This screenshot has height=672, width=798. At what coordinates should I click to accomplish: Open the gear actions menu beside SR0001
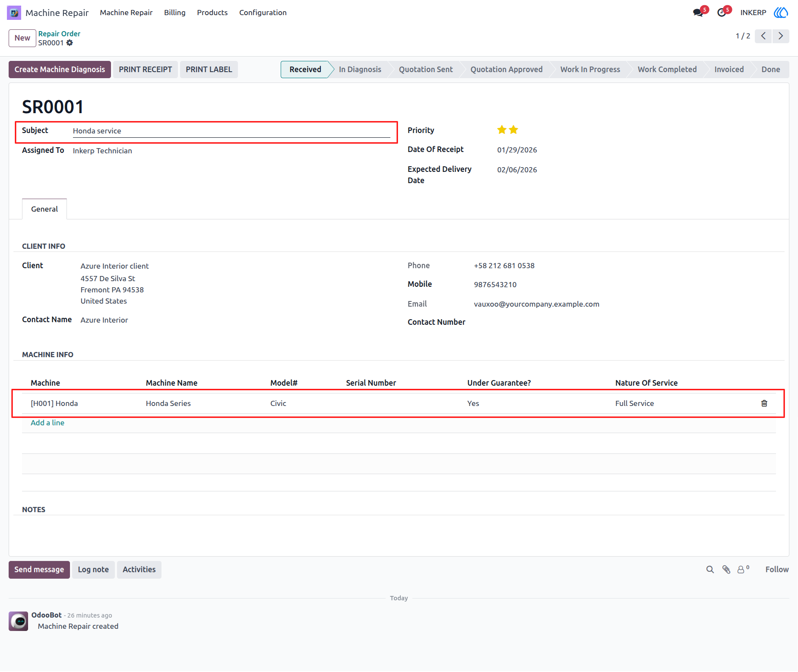70,43
